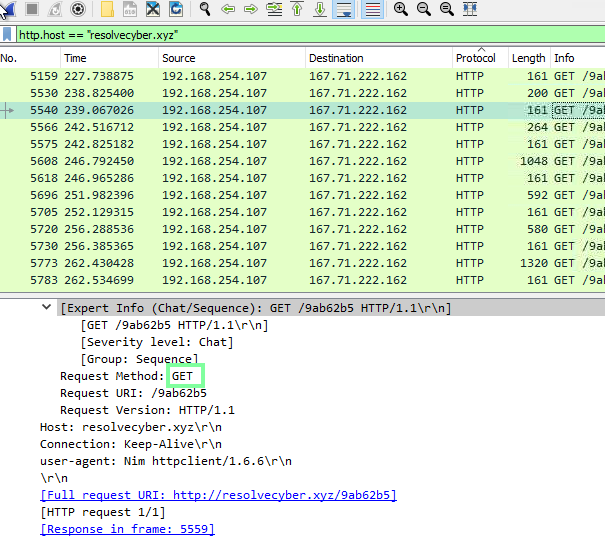This screenshot has width=605, height=539.
Task: Open the Full request URI link
Action: click(x=218, y=495)
